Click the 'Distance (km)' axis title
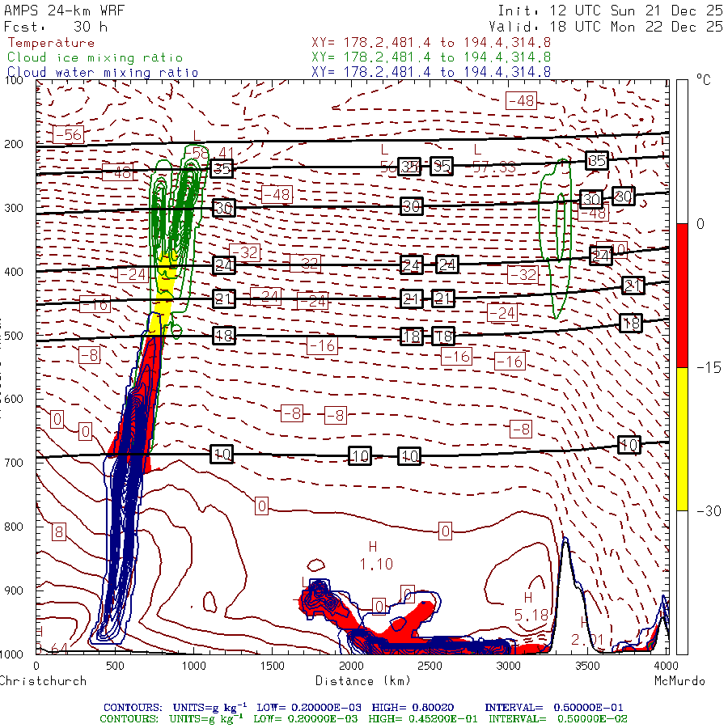 [363, 681]
